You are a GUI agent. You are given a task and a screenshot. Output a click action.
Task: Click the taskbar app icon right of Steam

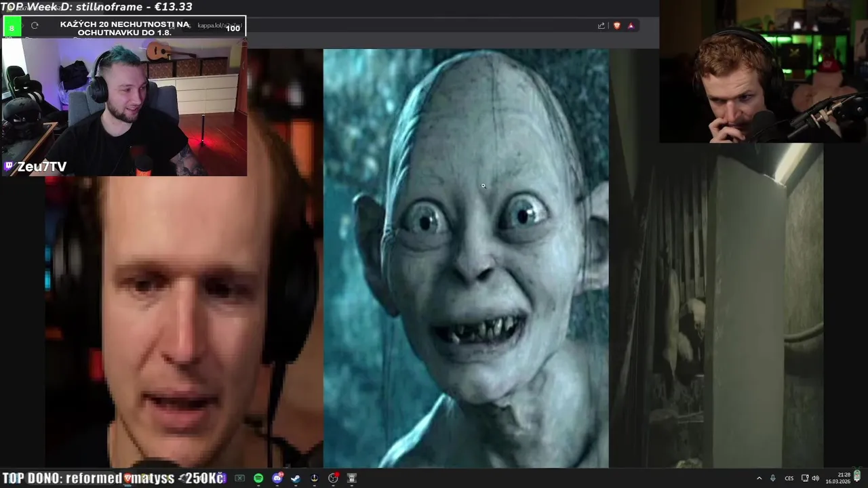314,478
